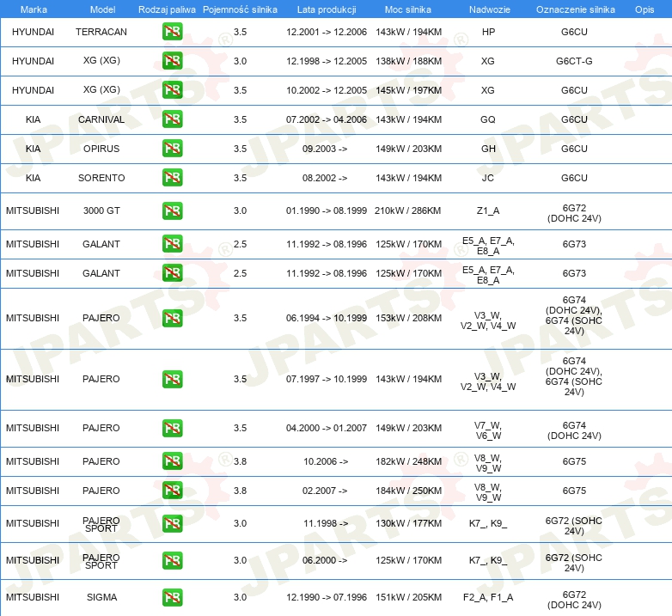Click the V7_W, V6_W body code
This screenshot has height=616, width=672.
point(488,430)
